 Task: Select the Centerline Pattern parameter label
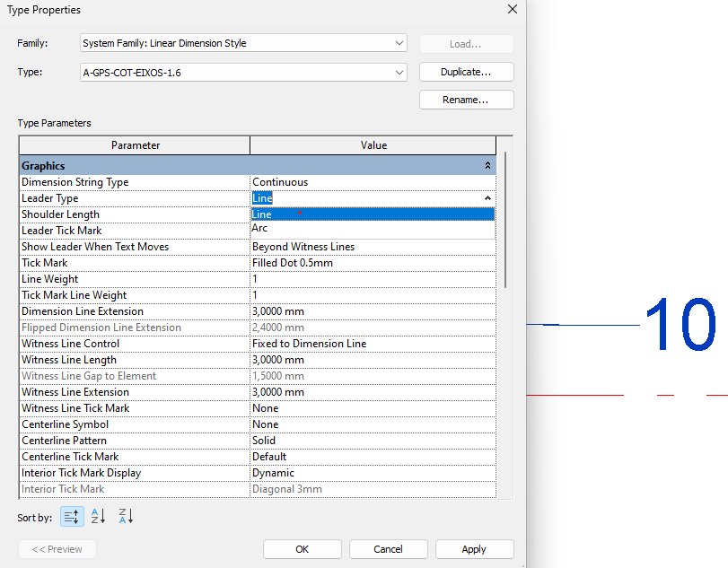point(64,441)
